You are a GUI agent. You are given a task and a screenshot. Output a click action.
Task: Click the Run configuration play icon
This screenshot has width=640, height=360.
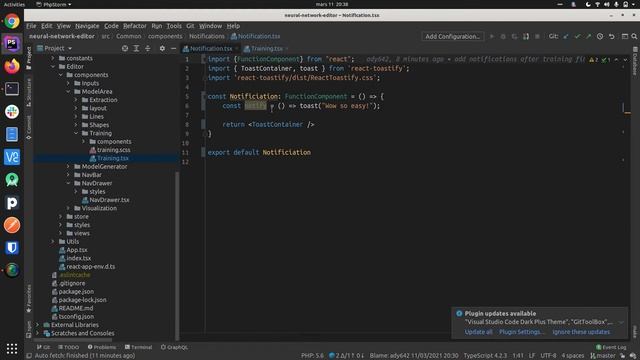click(492, 36)
